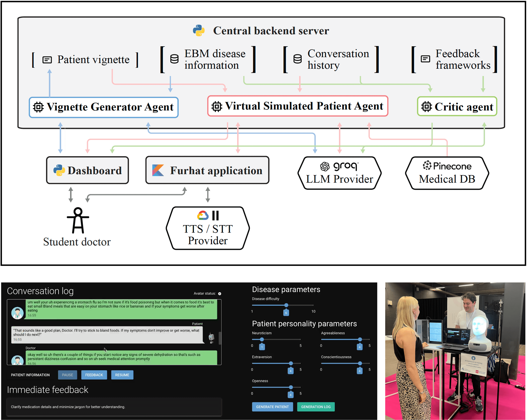
Task: Click the 'Patient personality parameters' heading
Action: (304, 324)
